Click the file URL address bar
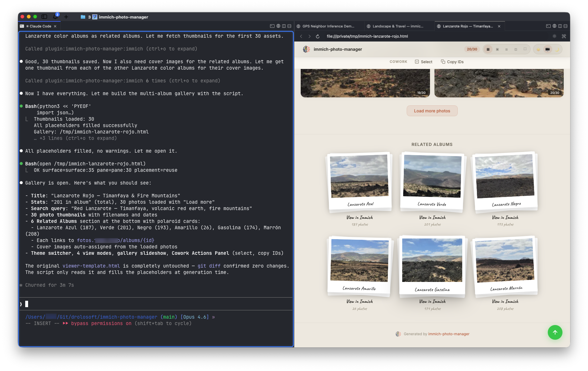Image resolution: width=588 pixels, height=371 pixels. pyautogui.click(x=437, y=36)
